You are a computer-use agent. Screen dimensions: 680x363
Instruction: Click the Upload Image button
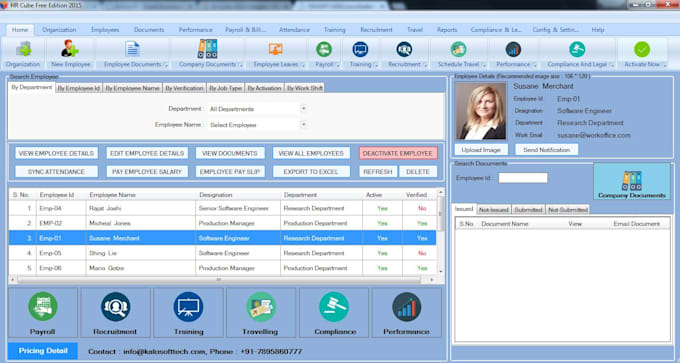[x=481, y=150]
